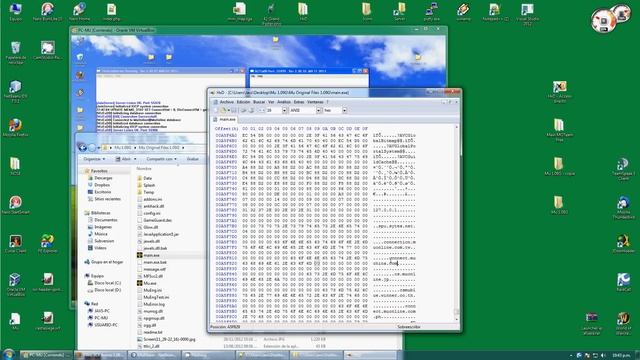Select the main.exe tab in HxD
Image resolution: width=640 pixels, height=360 pixels.
coord(225,120)
